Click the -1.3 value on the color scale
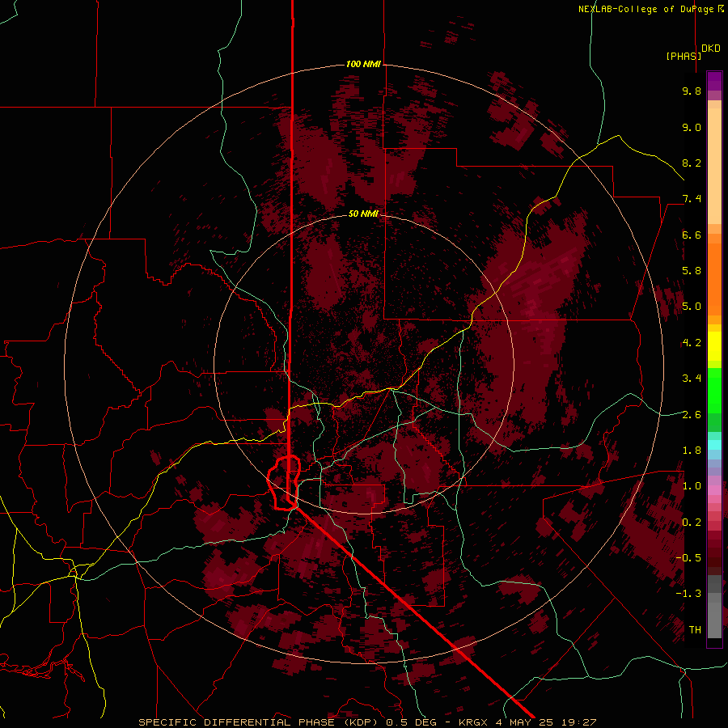728x728 pixels. tap(688, 594)
